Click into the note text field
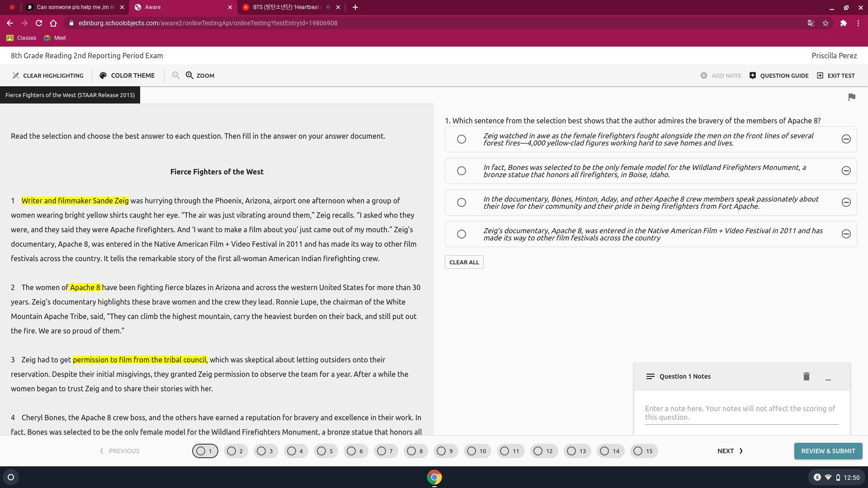 click(741, 413)
